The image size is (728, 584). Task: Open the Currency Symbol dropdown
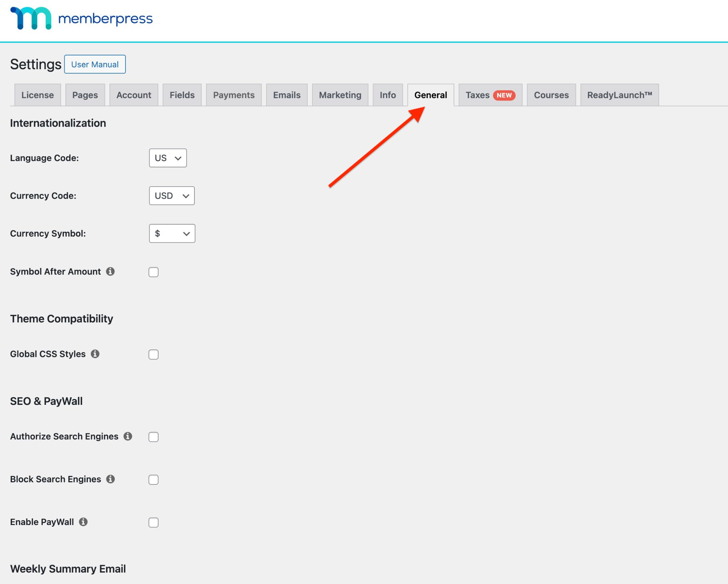pyautogui.click(x=172, y=234)
